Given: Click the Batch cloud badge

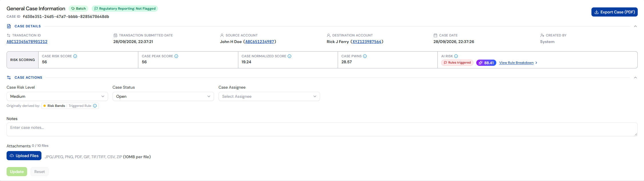Looking at the screenshot, I should click(x=79, y=9).
